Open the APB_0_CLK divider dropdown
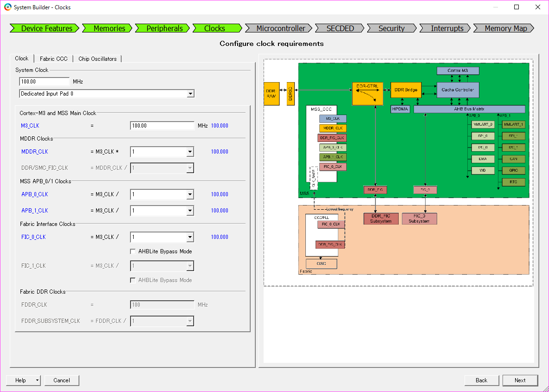Screen dimensions: 549x392 191,194
